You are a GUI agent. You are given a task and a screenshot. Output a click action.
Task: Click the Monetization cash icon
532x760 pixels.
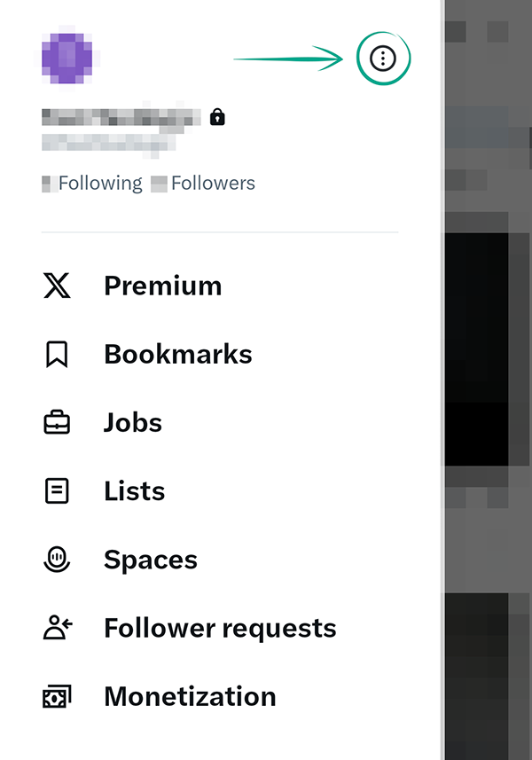point(57,697)
